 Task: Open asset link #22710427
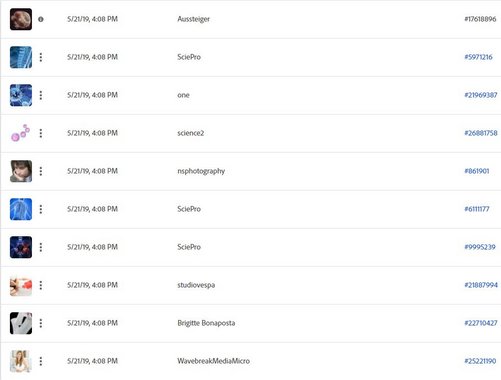coord(481,323)
